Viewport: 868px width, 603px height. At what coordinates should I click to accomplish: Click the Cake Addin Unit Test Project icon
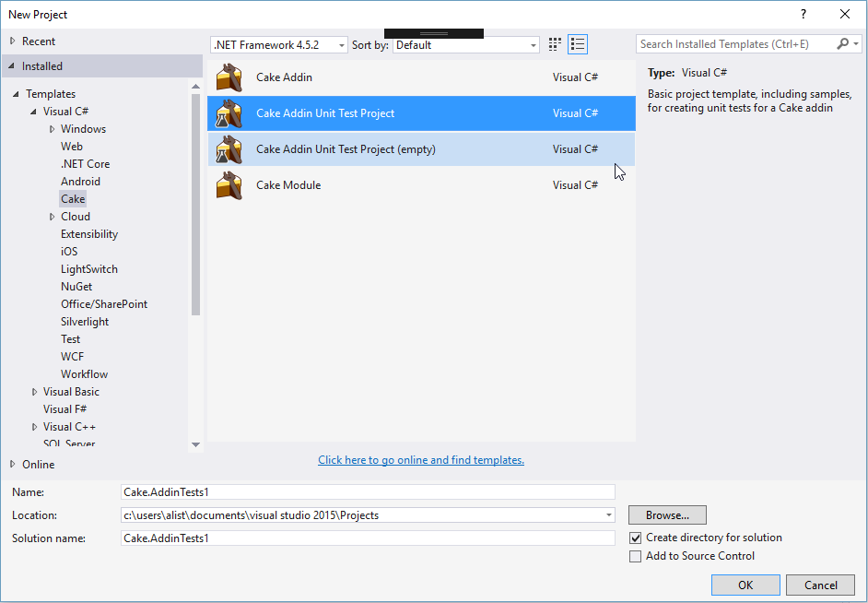229,113
